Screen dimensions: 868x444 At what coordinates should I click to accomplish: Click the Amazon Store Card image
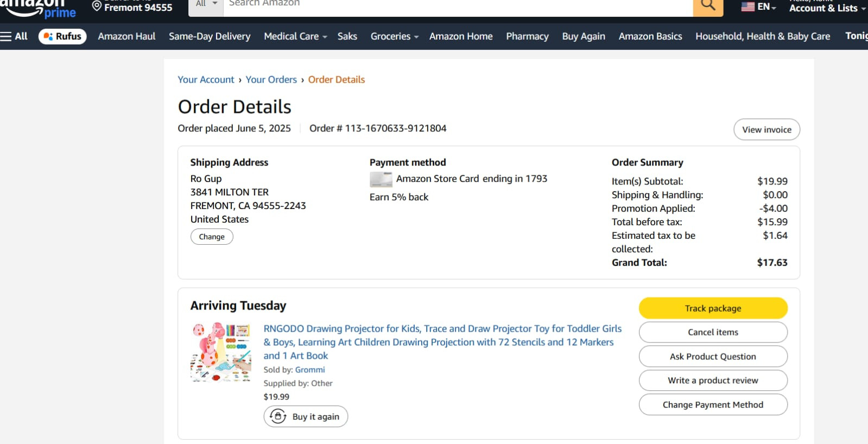tap(381, 179)
